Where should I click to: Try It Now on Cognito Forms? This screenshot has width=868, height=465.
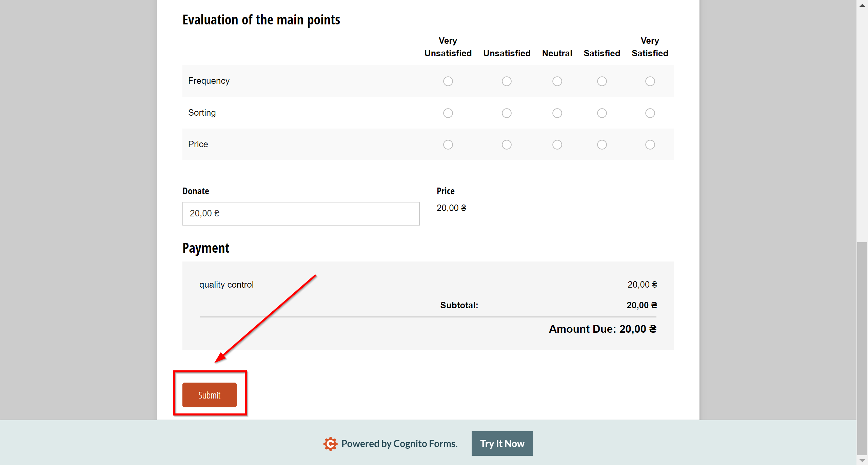[x=502, y=443]
